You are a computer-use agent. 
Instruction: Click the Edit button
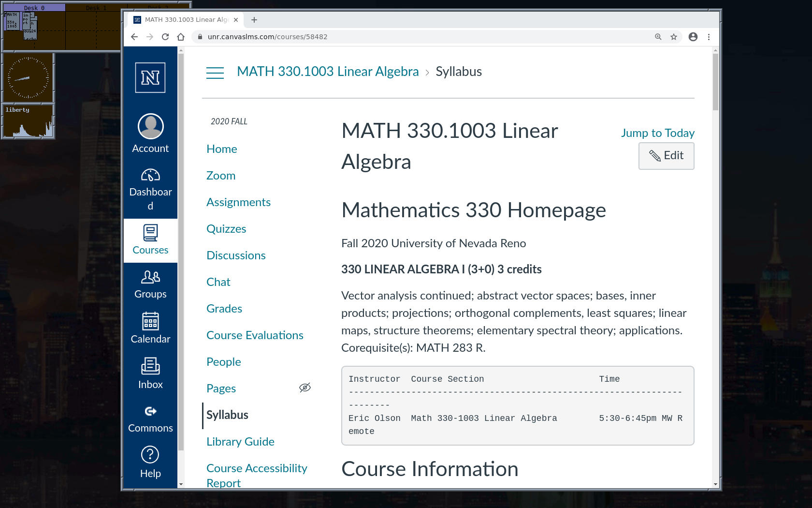click(x=666, y=156)
